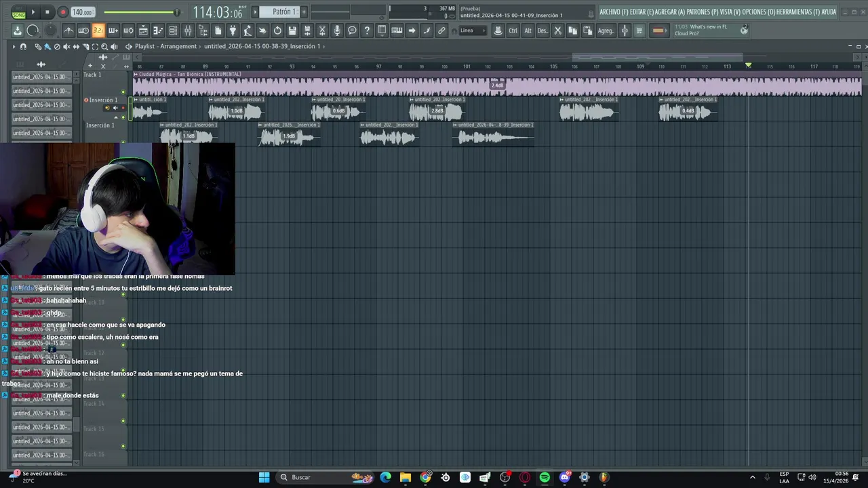This screenshot has width=868, height=488.
Task: Open File Explorer from the taskbar
Action: (406, 477)
